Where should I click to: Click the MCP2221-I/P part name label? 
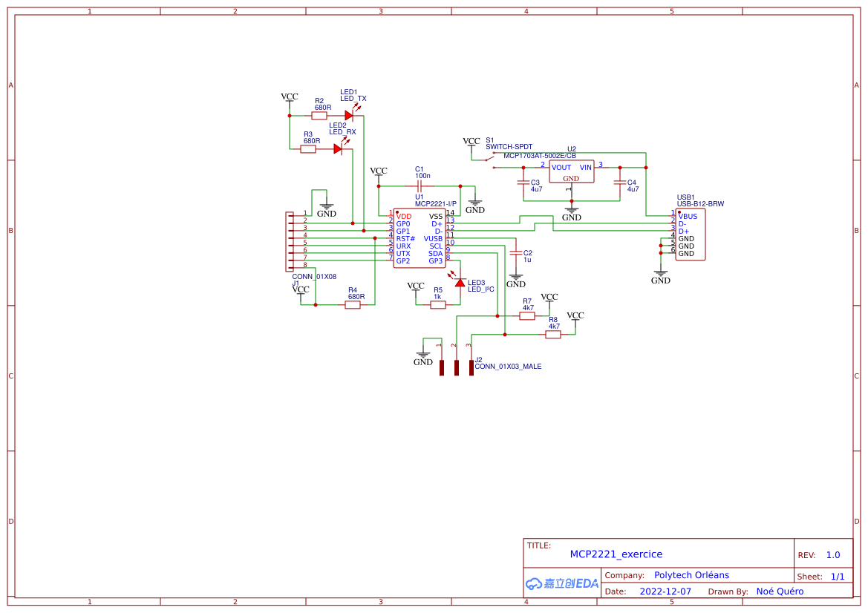(x=436, y=203)
